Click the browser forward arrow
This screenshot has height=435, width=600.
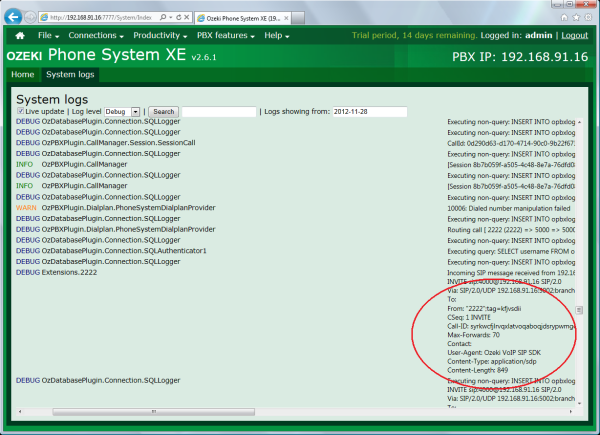click(x=30, y=17)
